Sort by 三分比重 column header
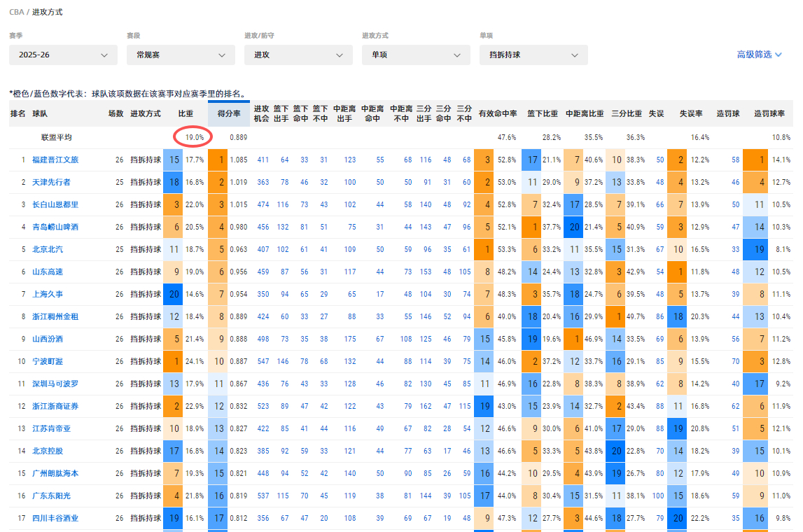This screenshot has height=532, width=803. coord(627,113)
